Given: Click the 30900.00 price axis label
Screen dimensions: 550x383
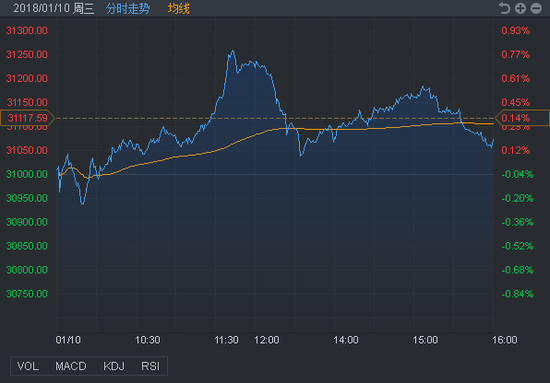Looking at the screenshot, I should coord(27,222).
